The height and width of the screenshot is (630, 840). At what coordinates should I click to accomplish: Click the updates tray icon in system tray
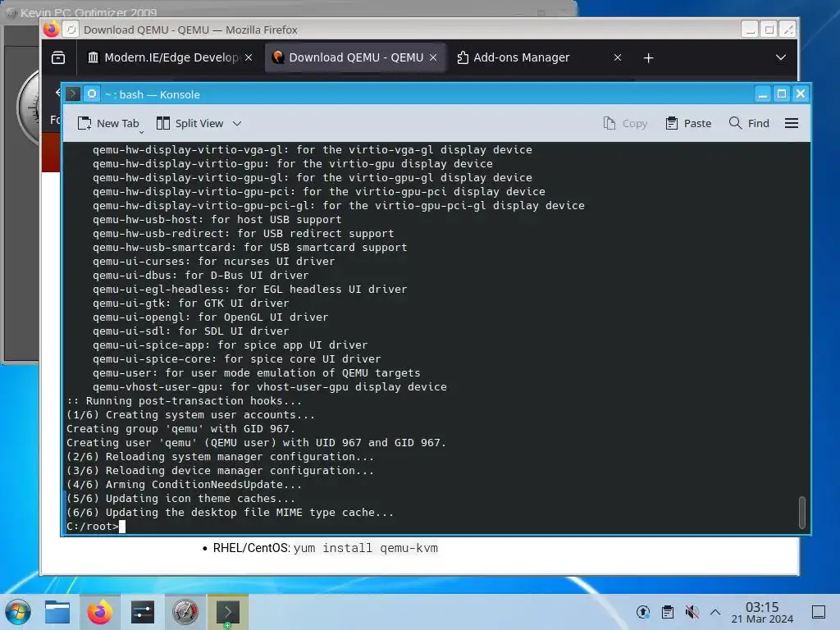coord(643,612)
